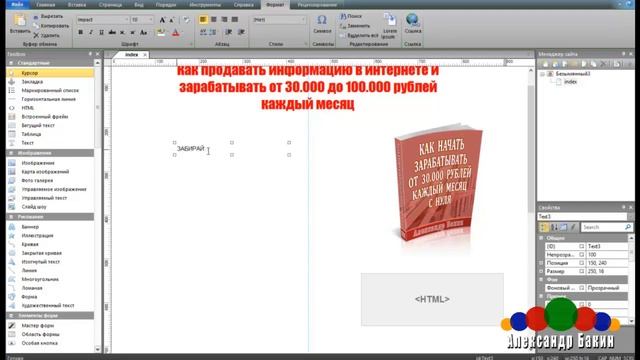Viewport: 640px width, 360px height.
Task: Switch to the Вид ribbon tab
Action: coord(139,5)
